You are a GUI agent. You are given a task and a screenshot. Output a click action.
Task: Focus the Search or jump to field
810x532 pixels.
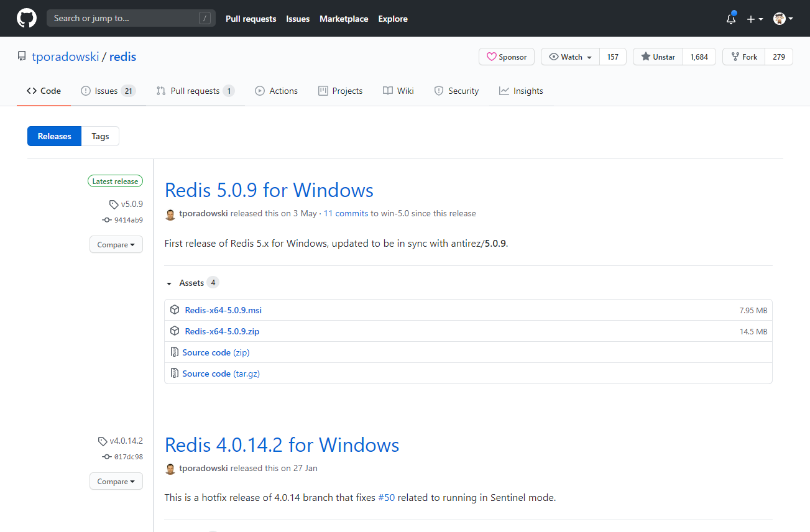pyautogui.click(x=131, y=18)
